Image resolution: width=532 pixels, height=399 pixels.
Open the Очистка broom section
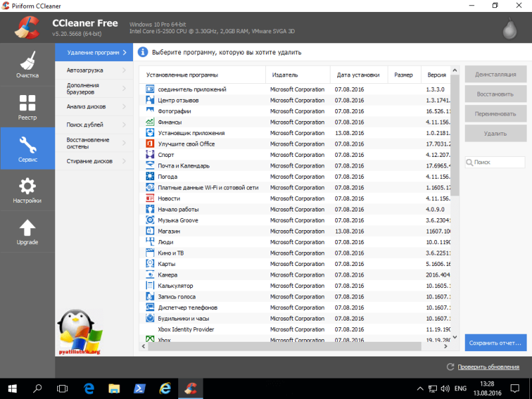click(27, 65)
